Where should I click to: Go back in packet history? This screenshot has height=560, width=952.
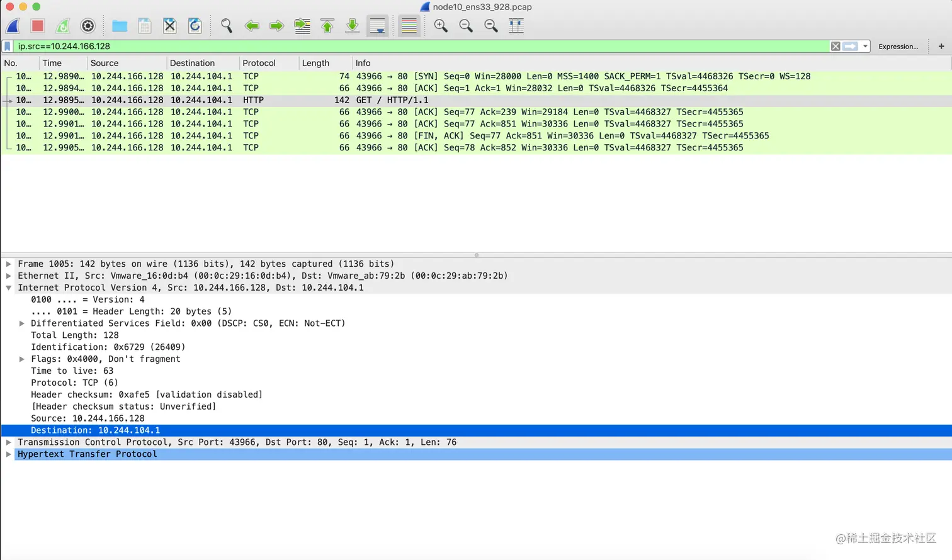pyautogui.click(x=252, y=26)
